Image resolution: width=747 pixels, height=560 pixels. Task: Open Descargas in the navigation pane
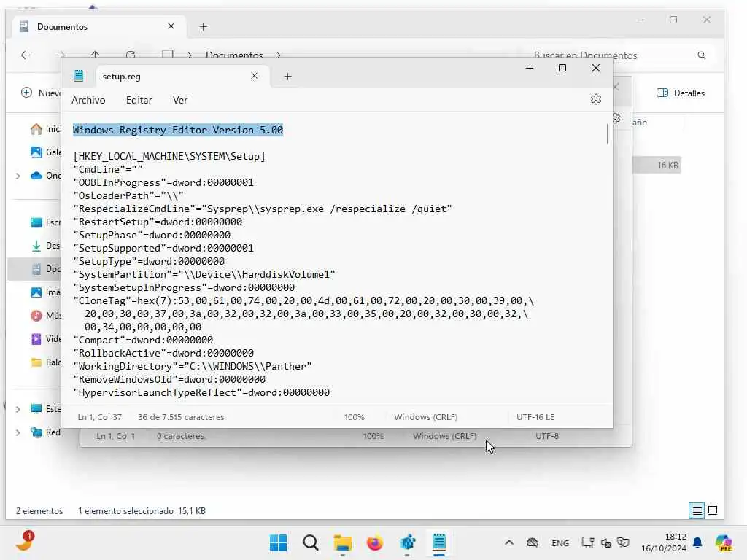(46, 246)
